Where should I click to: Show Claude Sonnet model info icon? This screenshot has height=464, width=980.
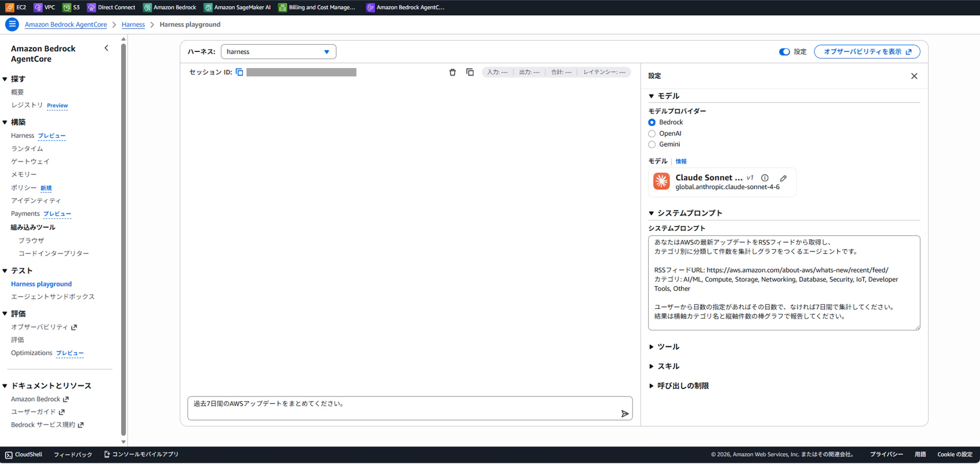765,178
